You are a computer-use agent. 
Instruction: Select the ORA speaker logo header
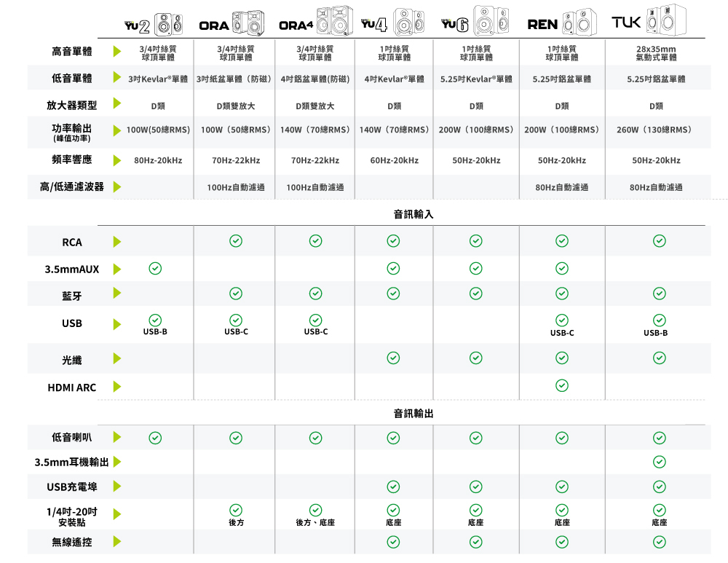point(214,25)
